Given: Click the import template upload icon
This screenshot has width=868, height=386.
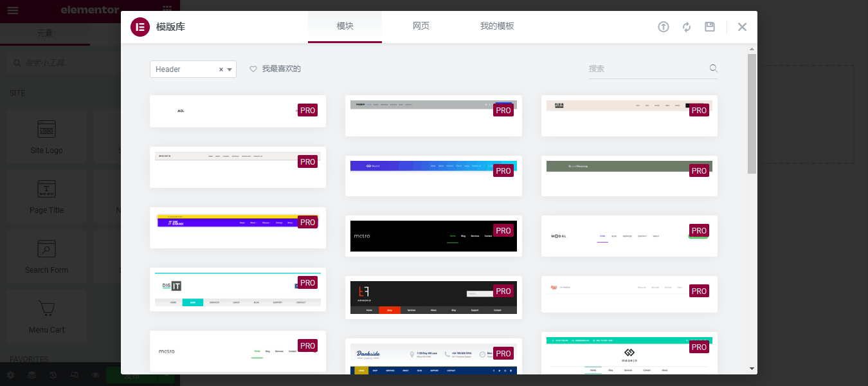Looking at the screenshot, I should (664, 27).
